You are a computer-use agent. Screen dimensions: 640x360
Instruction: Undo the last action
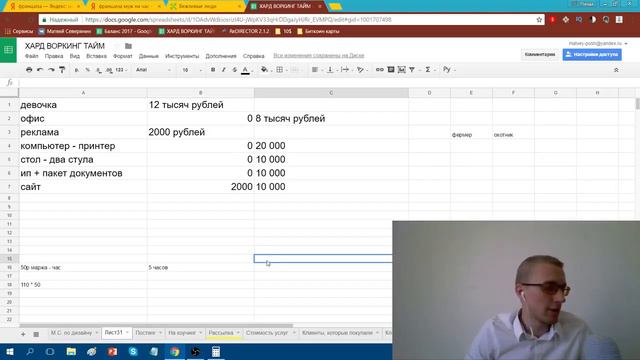coord(40,70)
